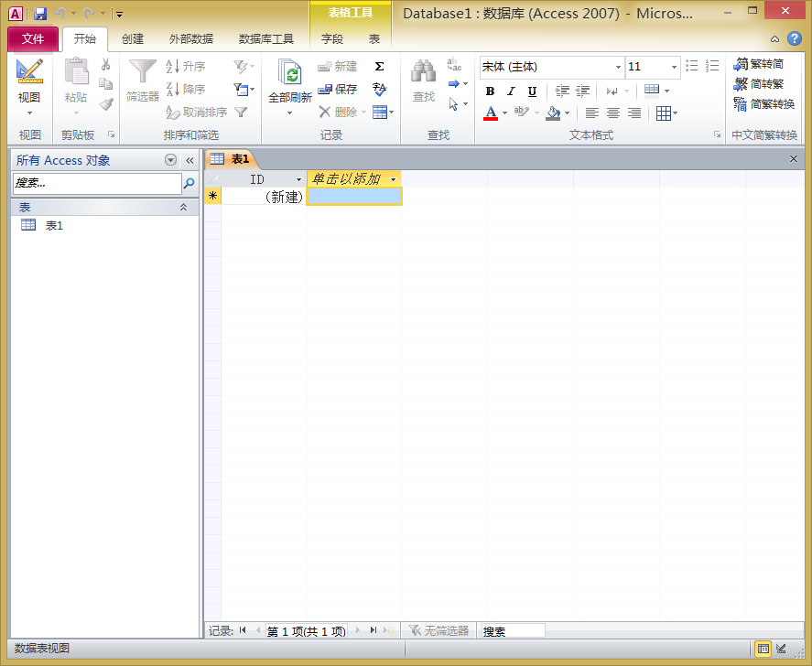Sort descending with 降序
Screen dimensions: 812x666
[x=186, y=89]
